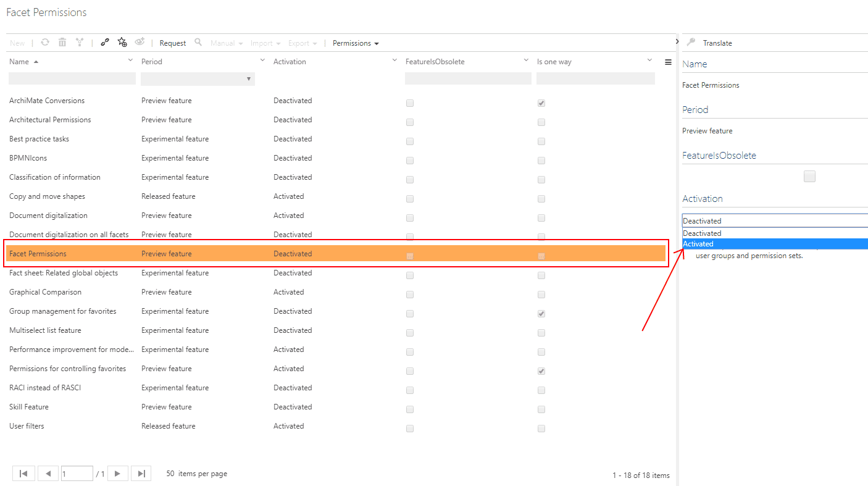
Task: Toggle FeatureIsObsolete for ArchiMate Conversions
Action: (x=410, y=103)
